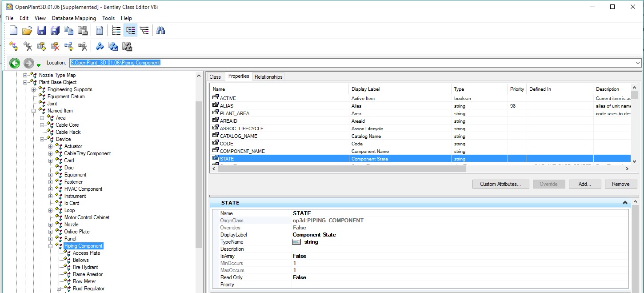644x293 pixels.
Task: Collapse the Named Item node
Action: tap(34, 111)
